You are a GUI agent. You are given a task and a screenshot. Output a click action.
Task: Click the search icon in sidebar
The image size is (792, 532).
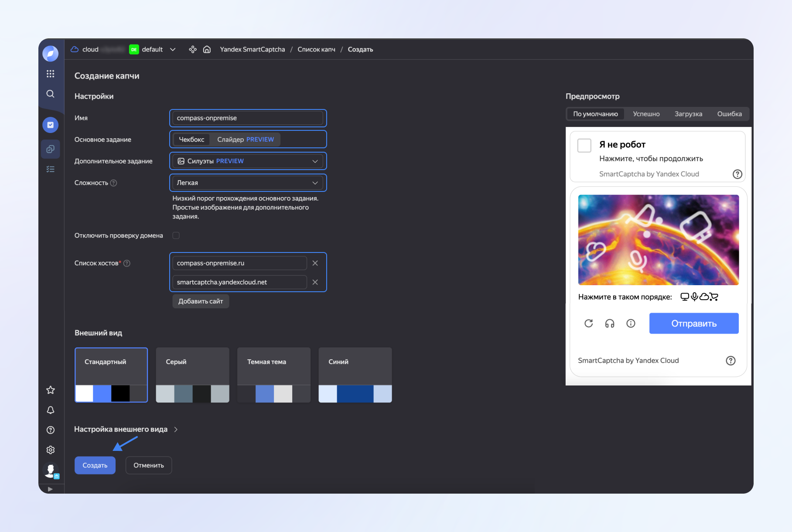(x=51, y=94)
